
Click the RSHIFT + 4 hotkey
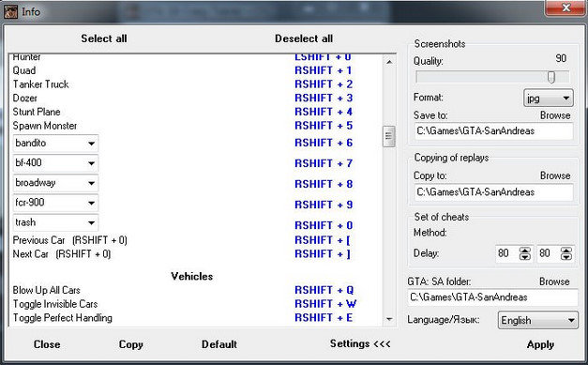[x=324, y=113]
